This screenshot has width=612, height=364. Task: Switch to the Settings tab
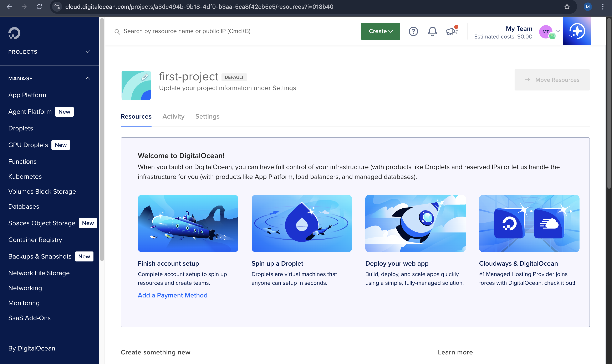click(x=207, y=116)
